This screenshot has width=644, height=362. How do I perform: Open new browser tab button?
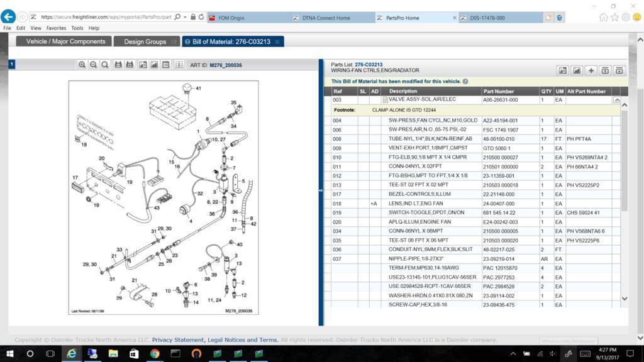coord(548,18)
